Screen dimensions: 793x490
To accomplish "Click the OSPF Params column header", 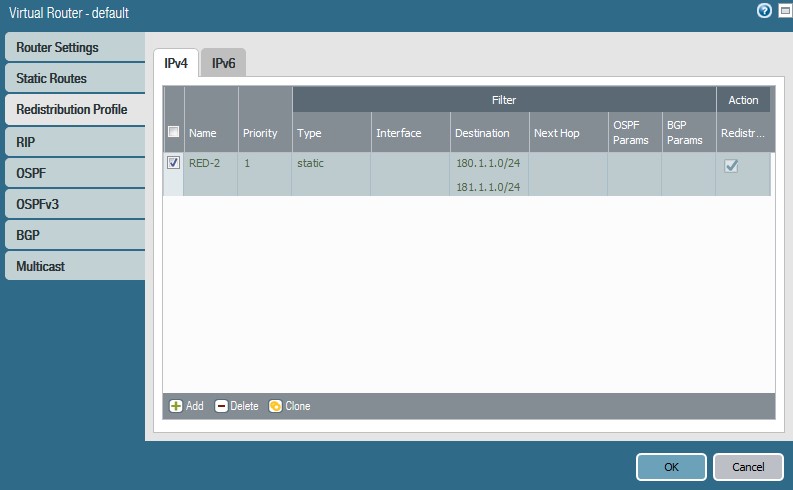I will pos(635,132).
